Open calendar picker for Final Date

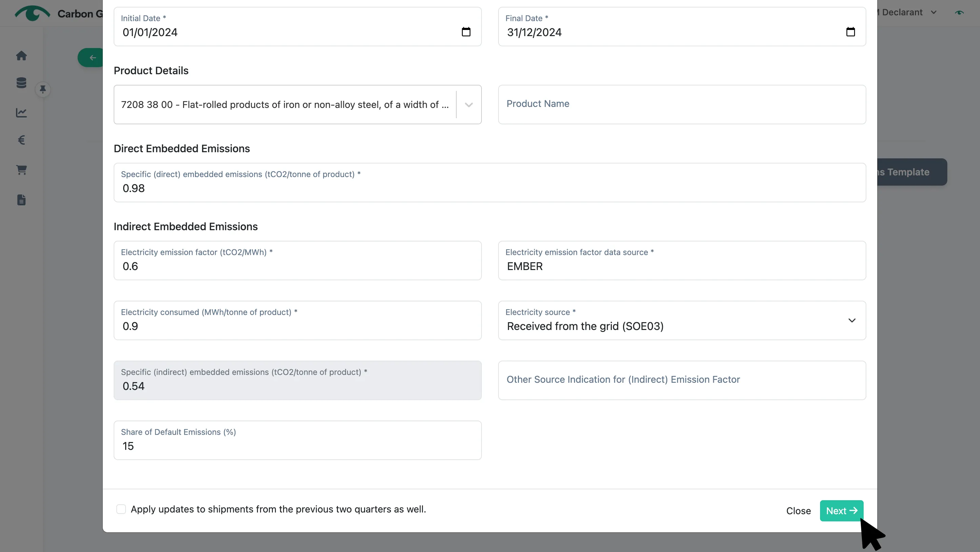tap(851, 32)
